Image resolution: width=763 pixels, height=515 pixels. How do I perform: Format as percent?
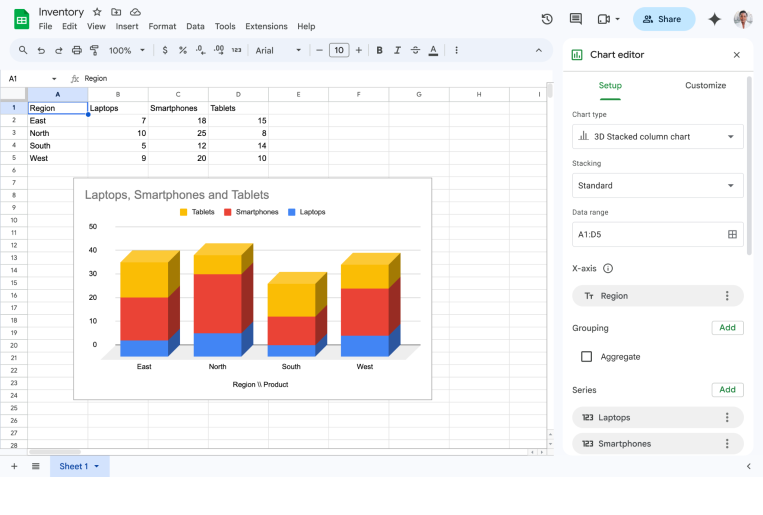[182, 50]
